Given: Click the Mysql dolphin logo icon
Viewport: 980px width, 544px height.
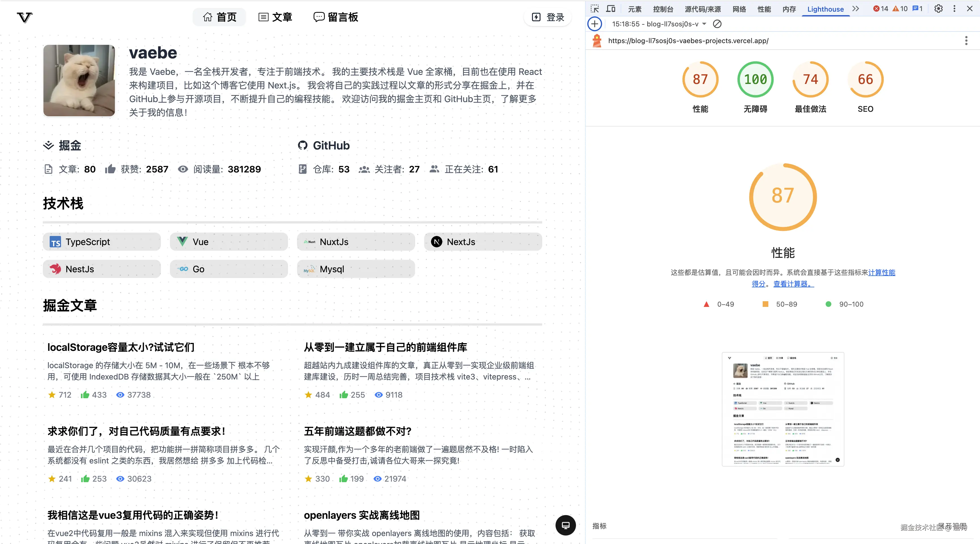Looking at the screenshot, I should pyautogui.click(x=309, y=269).
